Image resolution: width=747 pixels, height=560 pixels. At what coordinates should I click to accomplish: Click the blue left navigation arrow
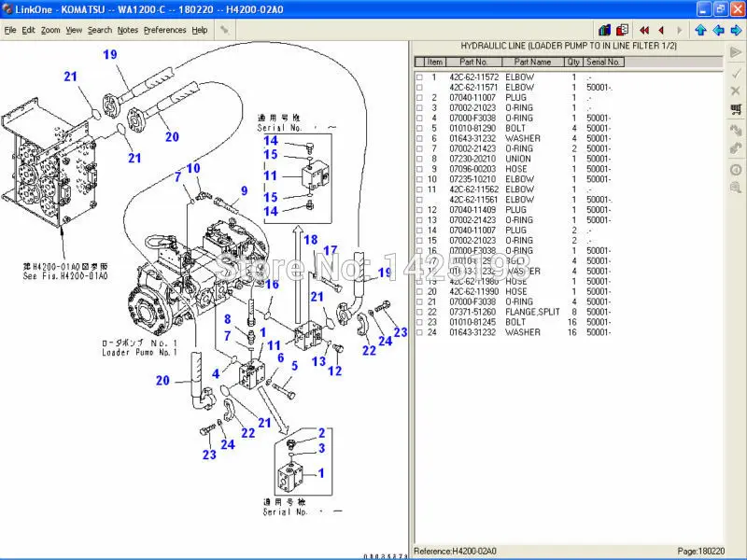(x=719, y=30)
